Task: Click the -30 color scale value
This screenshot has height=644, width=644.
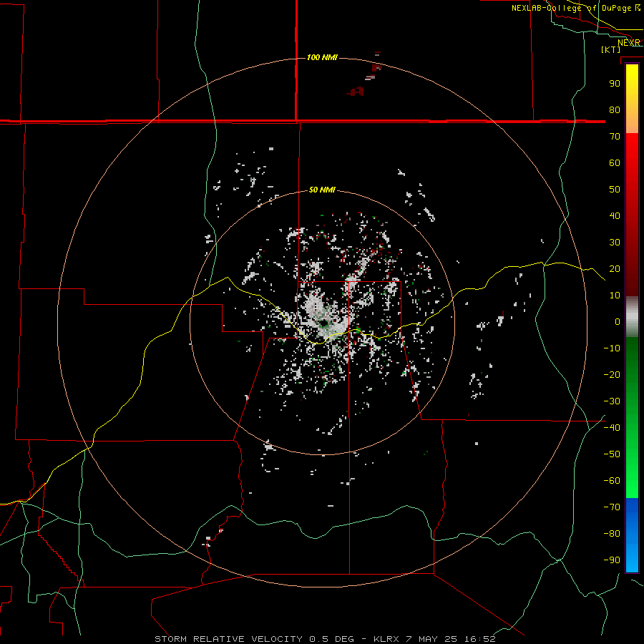Action: point(612,401)
